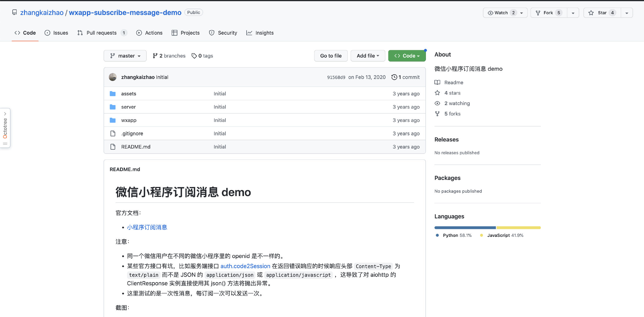The width and height of the screenshot is (644, 317).
Task: Click the Insights graph icon
Action: [249, 33]
